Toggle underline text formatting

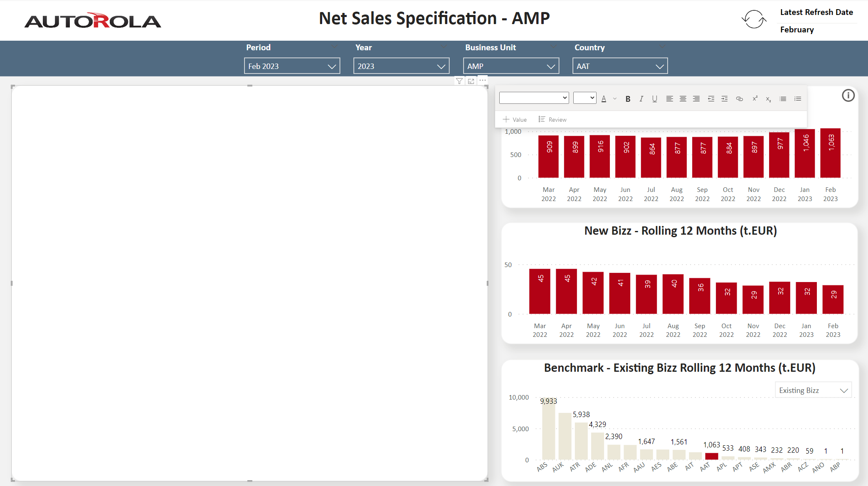[654, 99]
